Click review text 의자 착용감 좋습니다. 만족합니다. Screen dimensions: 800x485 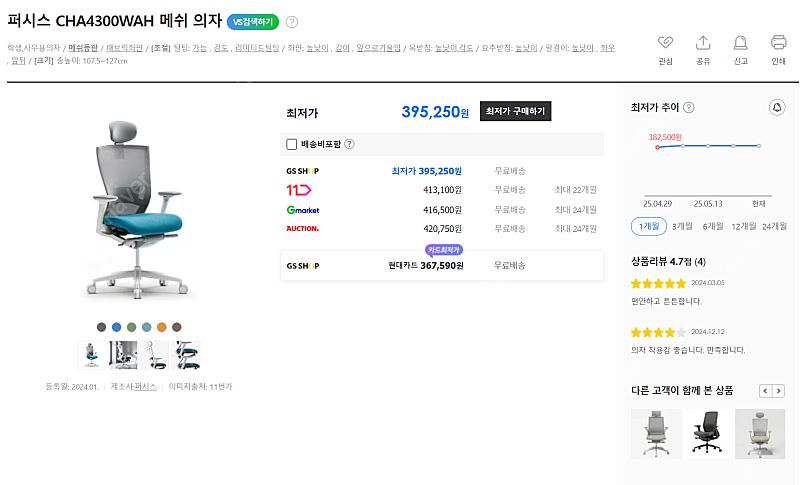(x=688, y=350)
